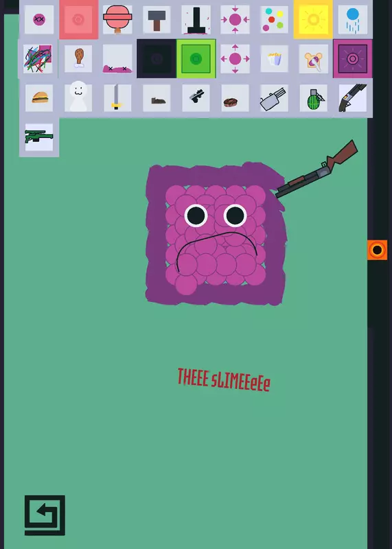Select the pink-red square tile
Screen dimensions: 392x549
tap(78, 19)
